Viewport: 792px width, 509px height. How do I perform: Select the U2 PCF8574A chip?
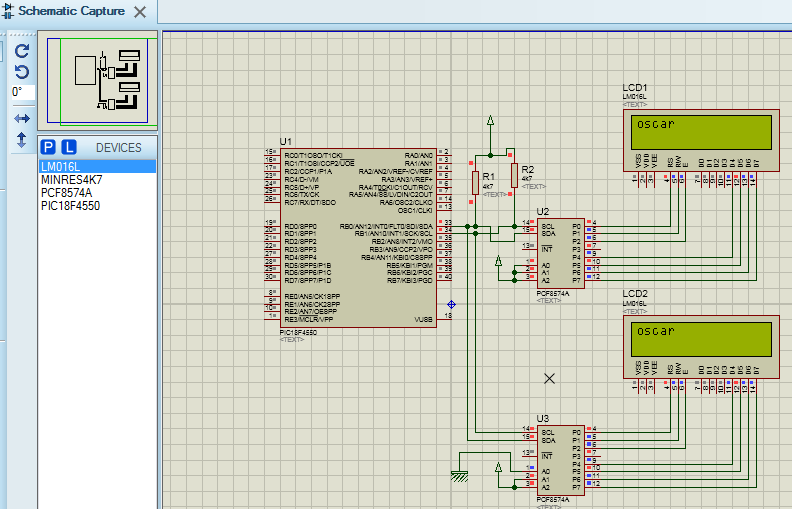561,253
